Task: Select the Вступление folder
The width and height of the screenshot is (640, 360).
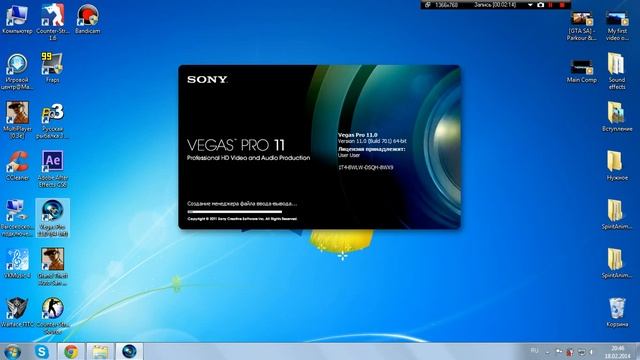Action: [617, 117]
